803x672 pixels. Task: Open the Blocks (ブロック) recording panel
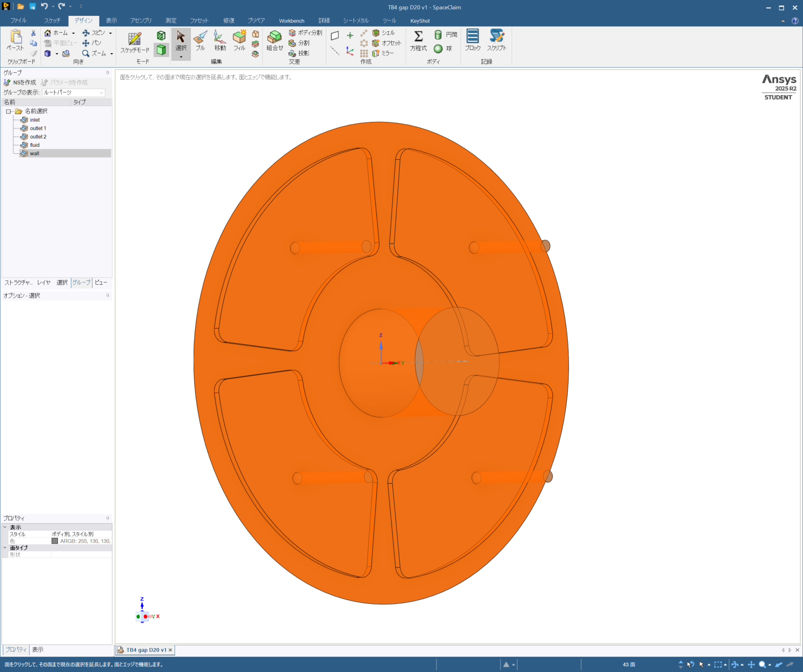click(472, 40)
